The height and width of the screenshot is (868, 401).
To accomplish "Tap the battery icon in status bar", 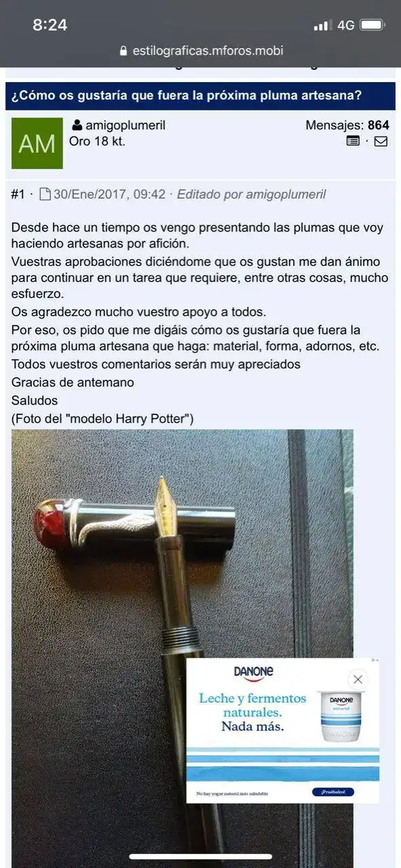I will click(x=373, y=25).
